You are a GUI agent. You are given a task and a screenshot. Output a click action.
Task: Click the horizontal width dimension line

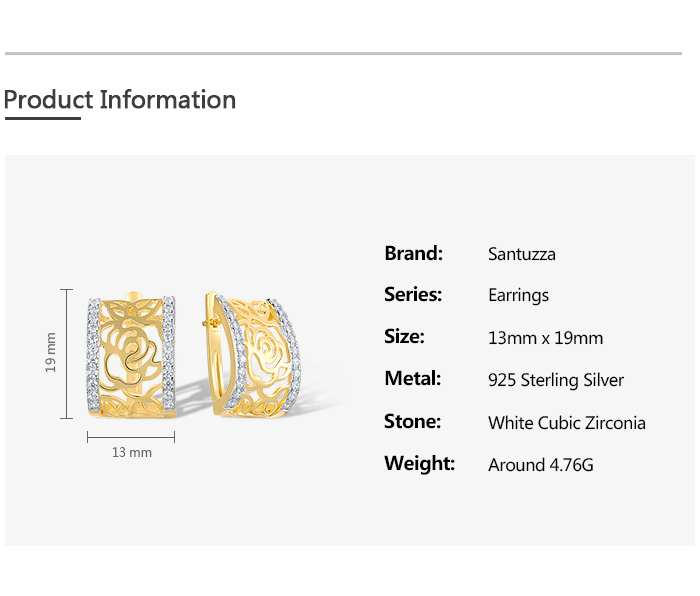131,436
